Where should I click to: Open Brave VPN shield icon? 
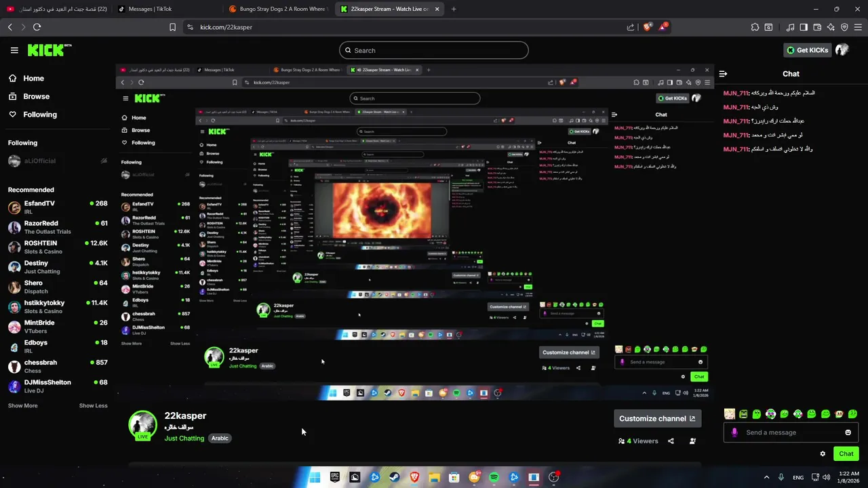click(844, 27)
